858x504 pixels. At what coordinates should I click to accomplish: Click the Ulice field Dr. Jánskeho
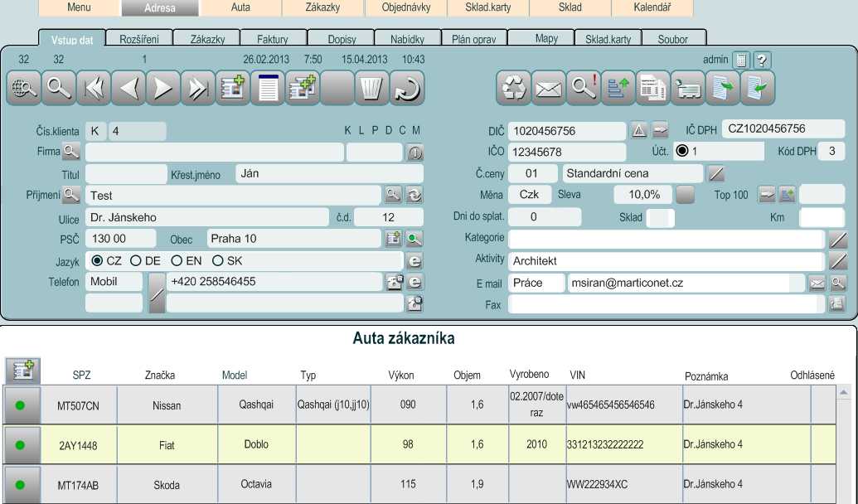207,217
